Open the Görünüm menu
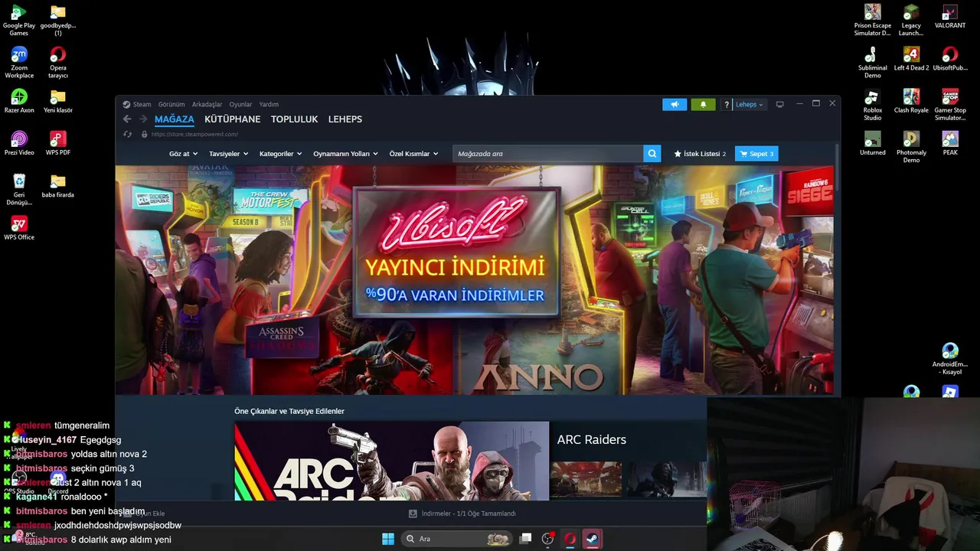980x551 pixels. click(x=171, y=104)
